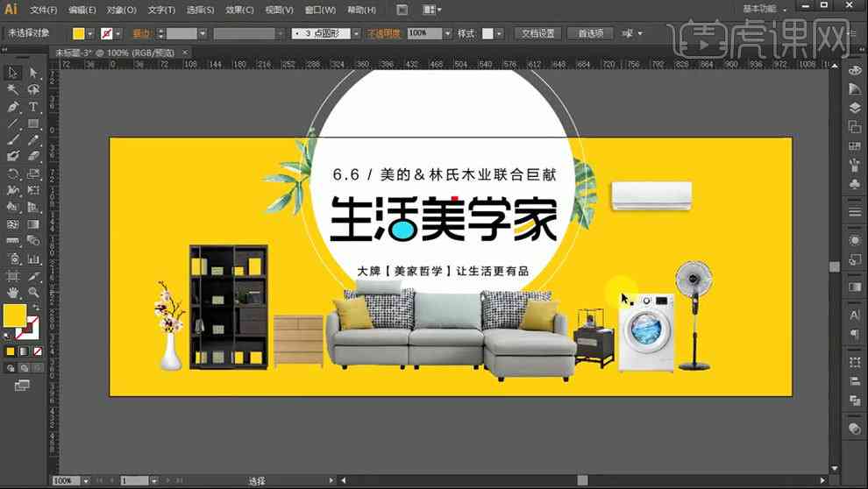Select the Pen tool
Screen dimensions: 868x489
(x=13, y=106)
